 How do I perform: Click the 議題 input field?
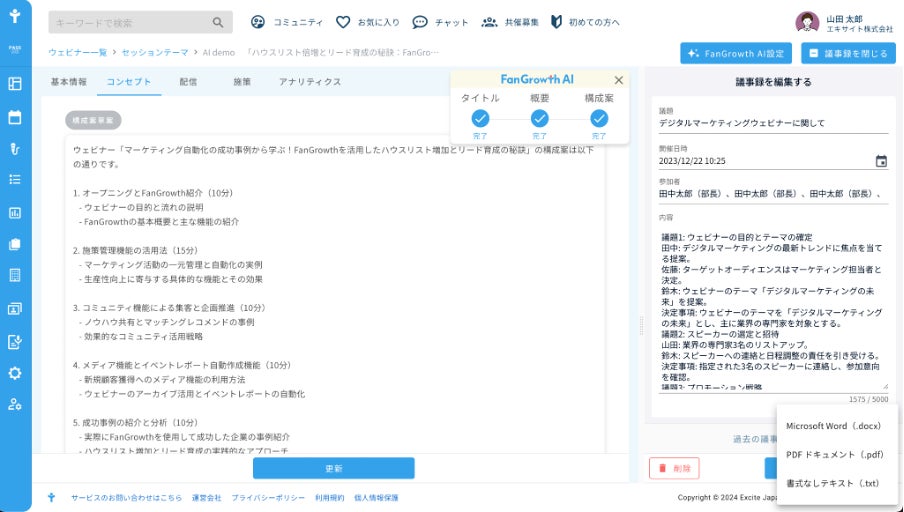pos(773,123)
